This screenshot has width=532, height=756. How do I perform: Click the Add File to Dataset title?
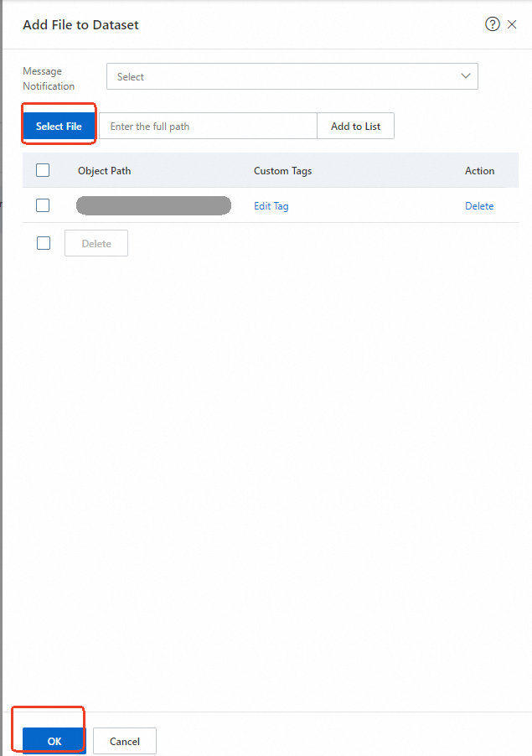click(81, 24)
